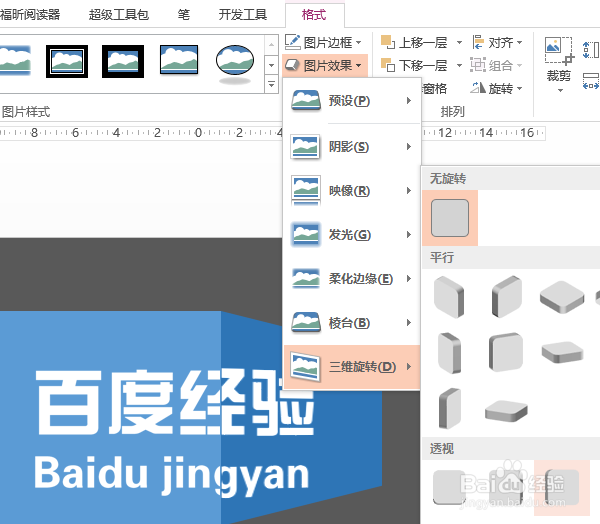Open the 三维旋转(D) submenu
This screenshot has width=600, height=524.
pyautogui.click(x=352, y=367)
